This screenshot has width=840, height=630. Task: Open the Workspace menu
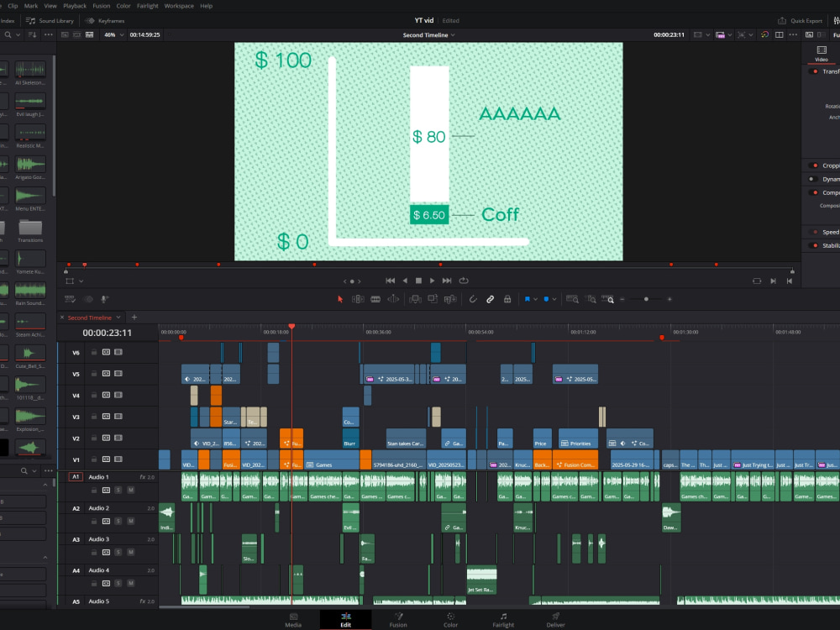click(179, 6)
